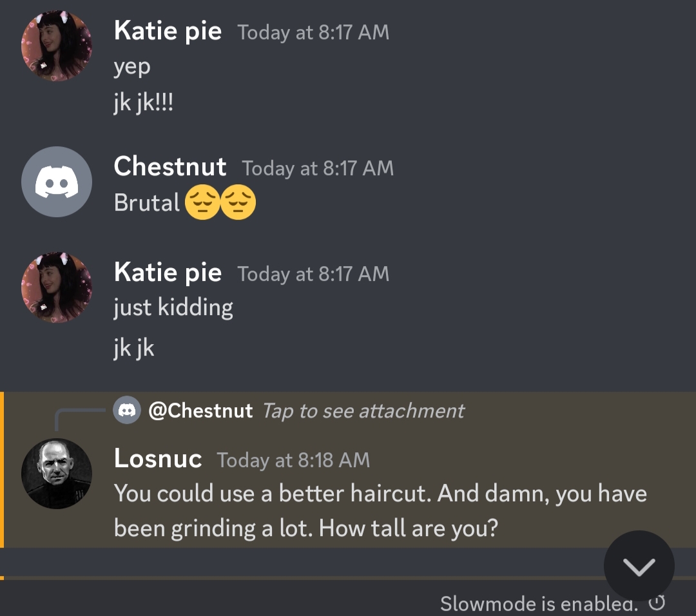Tap the Losnuc username
The image size is (696, 616).
158,459
